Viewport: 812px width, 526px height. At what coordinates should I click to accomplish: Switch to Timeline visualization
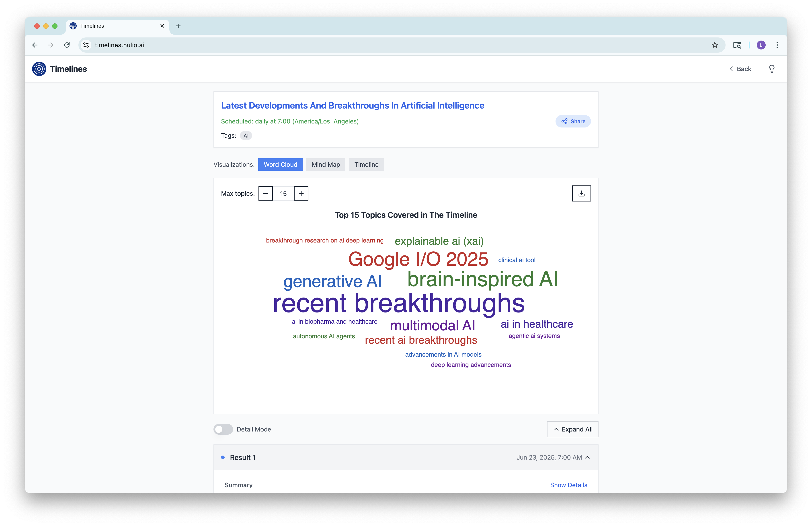click(x=366, y=164)
